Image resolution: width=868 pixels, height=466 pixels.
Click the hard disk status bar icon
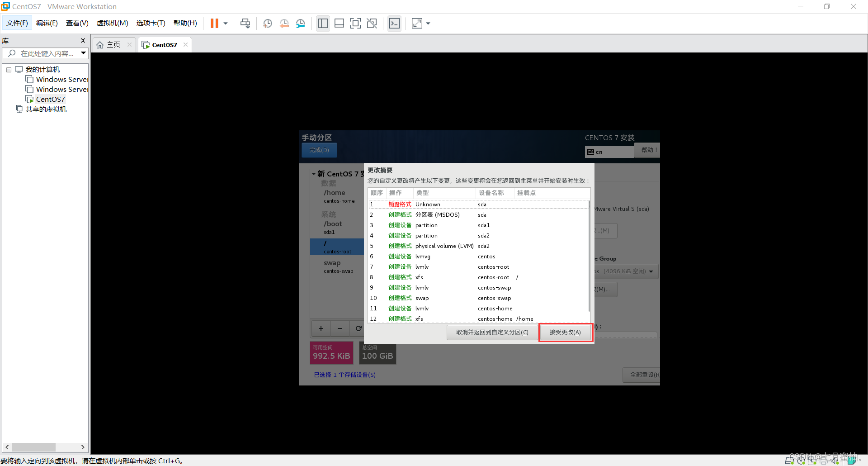[x=789, y=460]
